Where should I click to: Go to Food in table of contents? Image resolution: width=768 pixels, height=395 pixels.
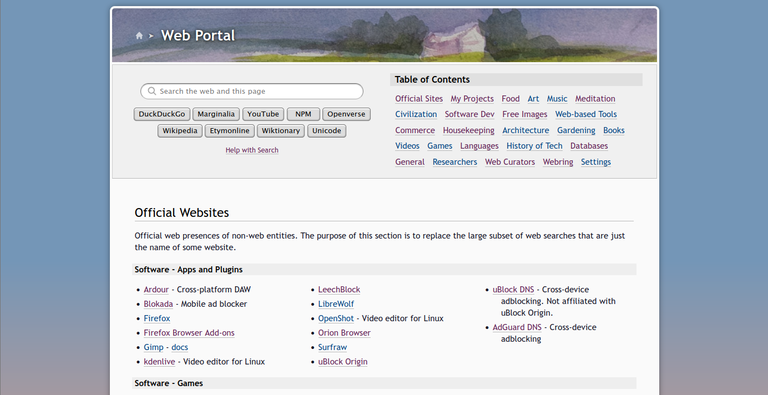(x=510, y=99)
